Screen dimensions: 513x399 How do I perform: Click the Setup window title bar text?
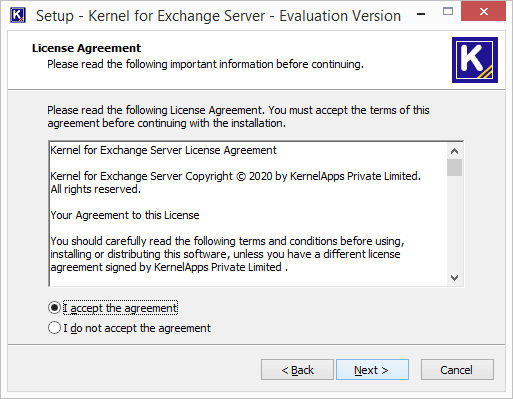pos(219,16)
